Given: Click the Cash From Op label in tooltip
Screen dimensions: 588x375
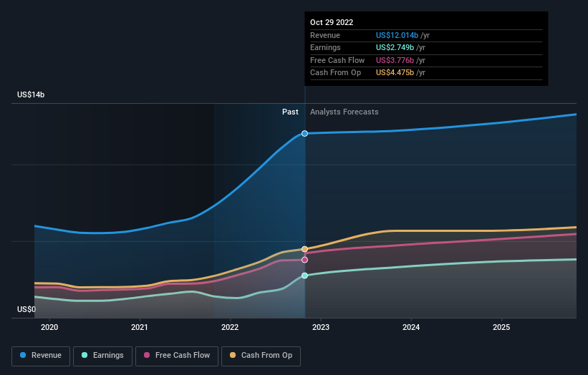Looking at the screenshot, I should 336,72.
